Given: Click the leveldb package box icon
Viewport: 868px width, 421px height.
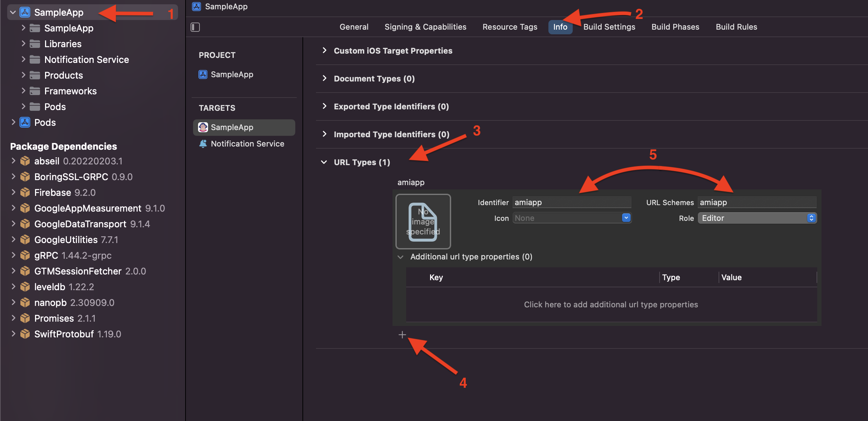Looking at the screenshot, I should click(25, 287).
